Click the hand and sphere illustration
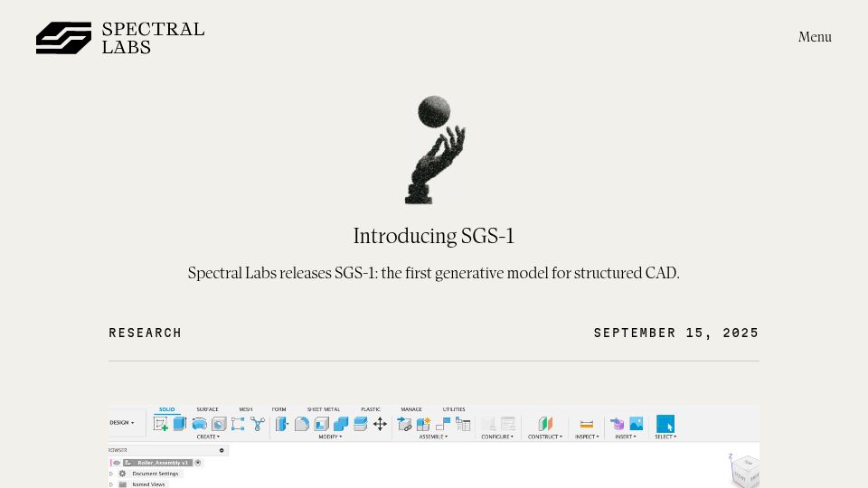 [435, 150]
